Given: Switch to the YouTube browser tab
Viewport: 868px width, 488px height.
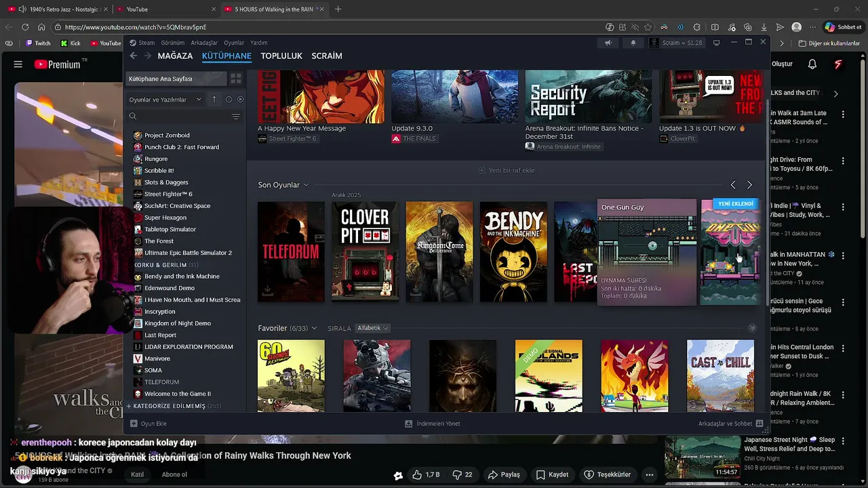Looking at the screenshot, I should pos(165,9).
